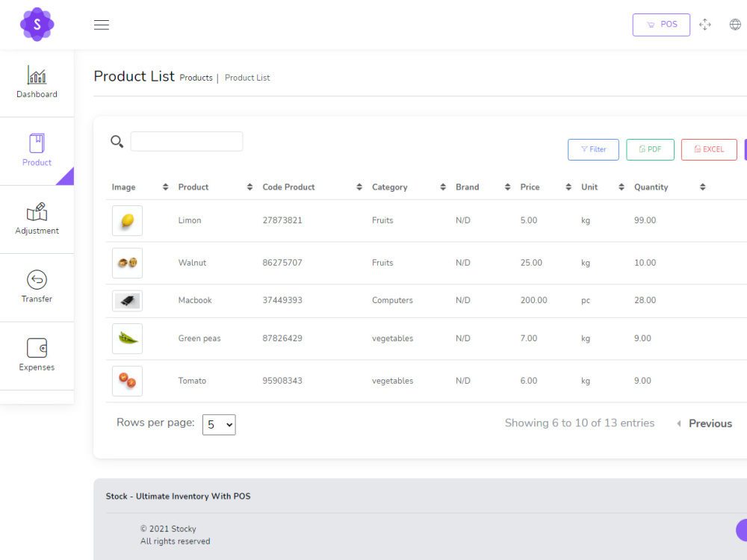Screen dimensions: 747x560
Task: Click the search magnifier icon
Action: 117,141
